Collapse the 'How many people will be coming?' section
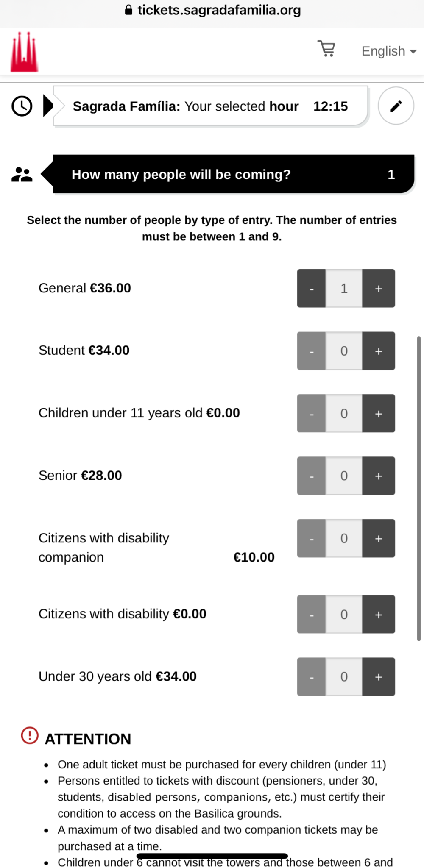Viewport: 424px width, 868px height. [x=233, y=174]
